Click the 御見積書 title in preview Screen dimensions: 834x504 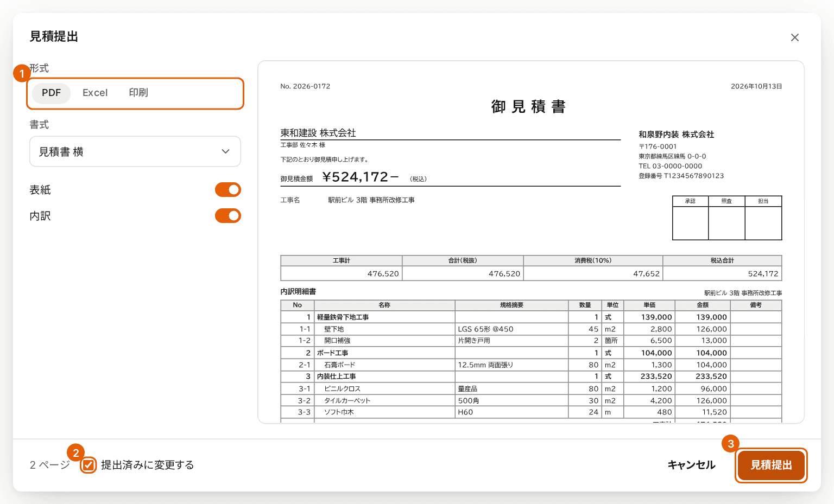pos(528,106)
